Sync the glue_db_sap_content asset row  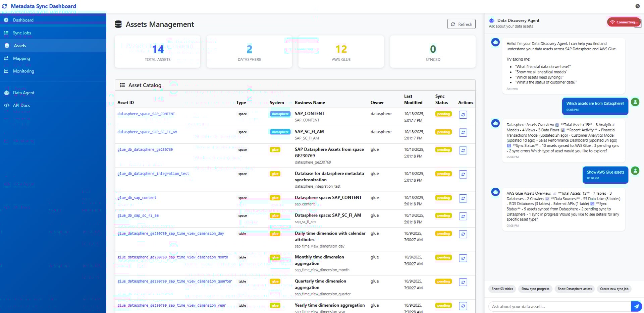(x=463, y=199)
